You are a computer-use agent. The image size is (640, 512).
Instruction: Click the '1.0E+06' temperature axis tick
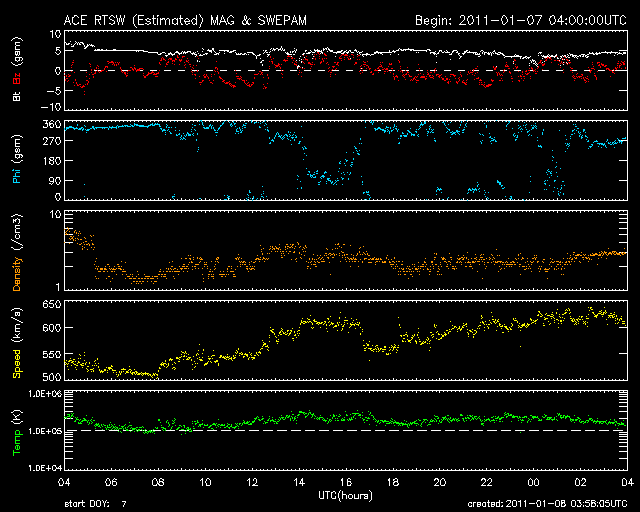tap(45, 394)
